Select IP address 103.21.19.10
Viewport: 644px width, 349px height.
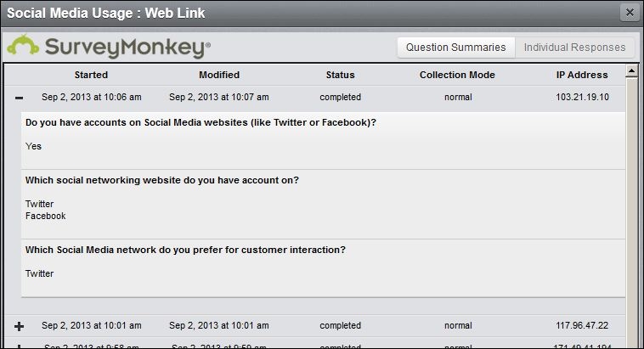coord(582,98)
